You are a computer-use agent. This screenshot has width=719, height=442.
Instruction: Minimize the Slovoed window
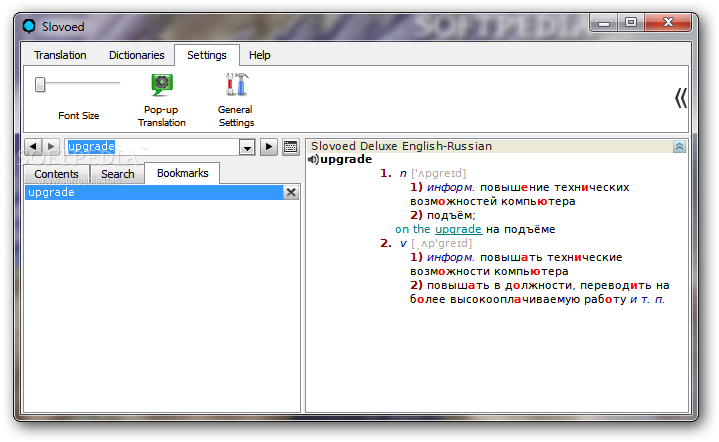click(x=604, y=22)
